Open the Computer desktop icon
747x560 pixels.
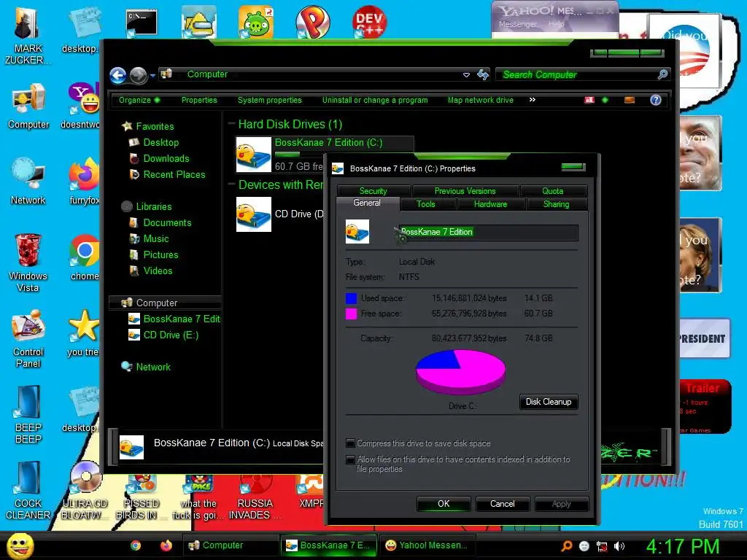(28, 106)
